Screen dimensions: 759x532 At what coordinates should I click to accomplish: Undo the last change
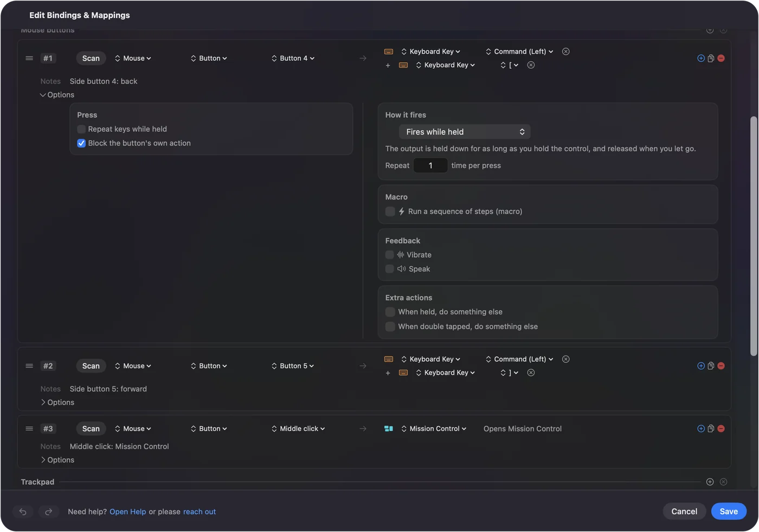(x=23, y=511)
